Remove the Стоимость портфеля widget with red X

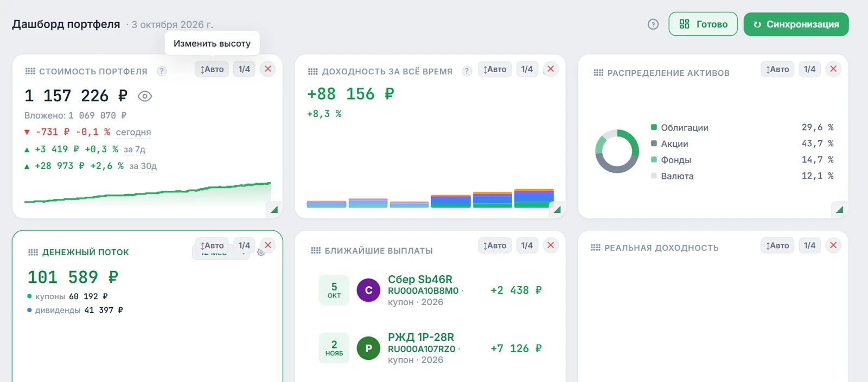coord(268,69)
